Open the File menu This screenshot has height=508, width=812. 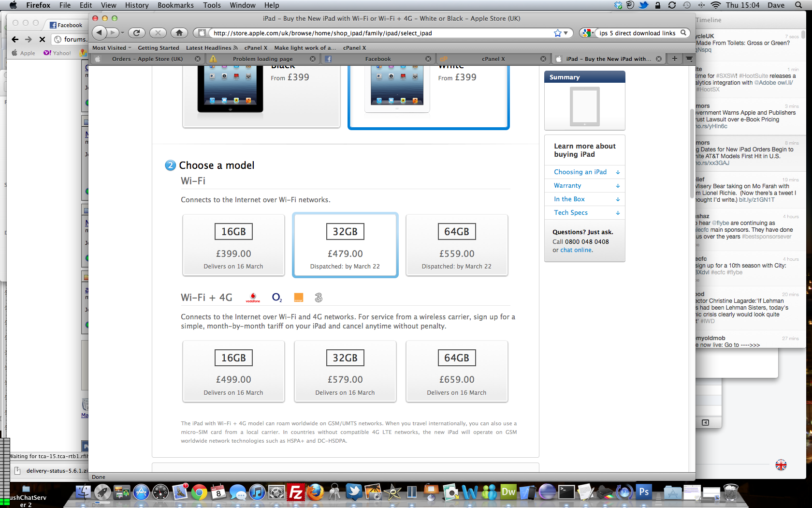click(65, 5)
